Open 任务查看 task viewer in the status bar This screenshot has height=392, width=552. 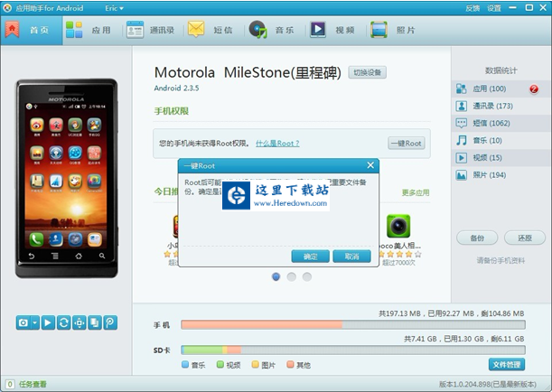click(33, 384)
